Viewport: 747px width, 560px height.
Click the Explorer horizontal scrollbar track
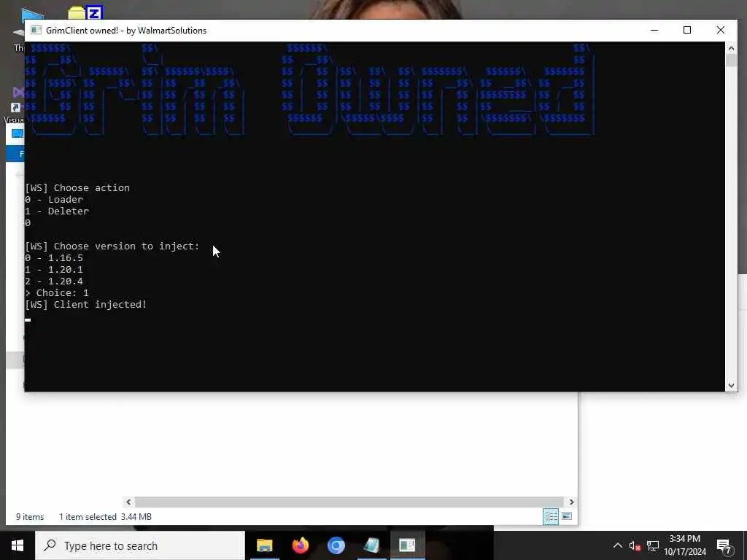349,502
